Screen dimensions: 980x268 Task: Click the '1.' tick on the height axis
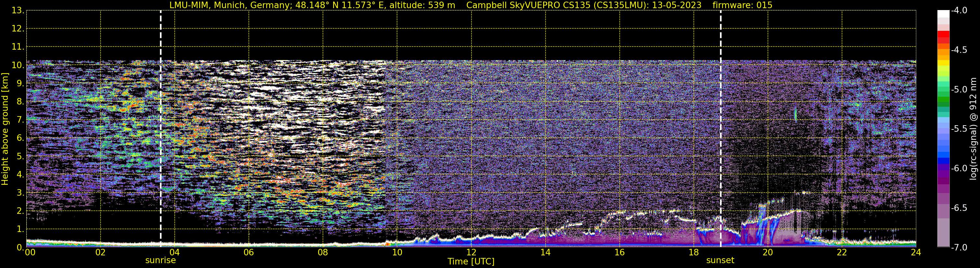20,229
